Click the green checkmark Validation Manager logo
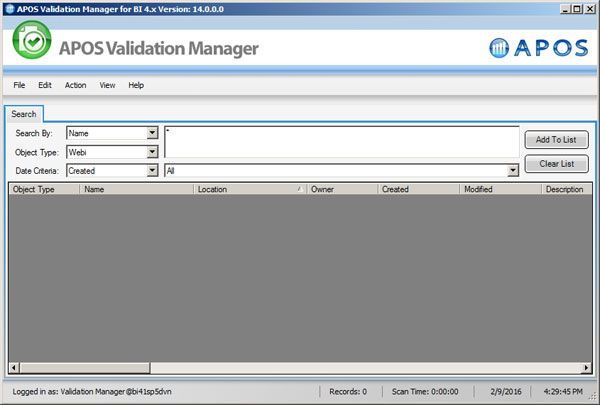 [32, 40]
